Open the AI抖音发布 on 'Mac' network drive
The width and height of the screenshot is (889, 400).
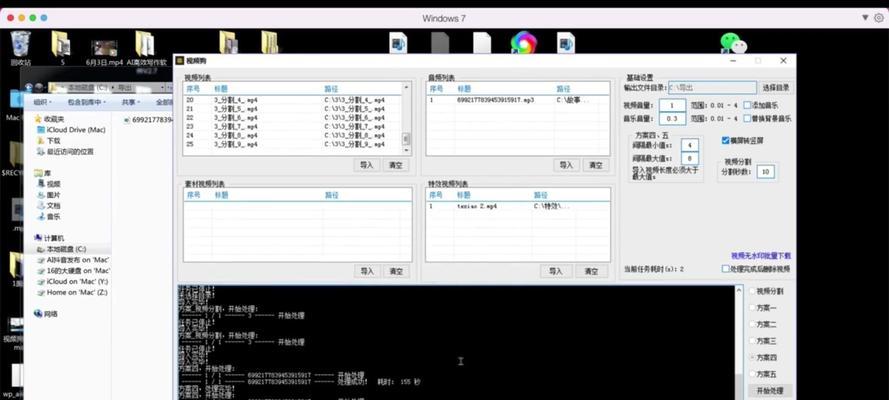pos(73,260)
